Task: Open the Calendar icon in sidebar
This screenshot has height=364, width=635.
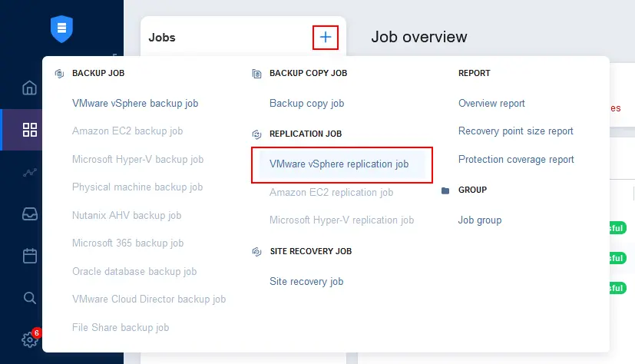Action: pos(30,256)
